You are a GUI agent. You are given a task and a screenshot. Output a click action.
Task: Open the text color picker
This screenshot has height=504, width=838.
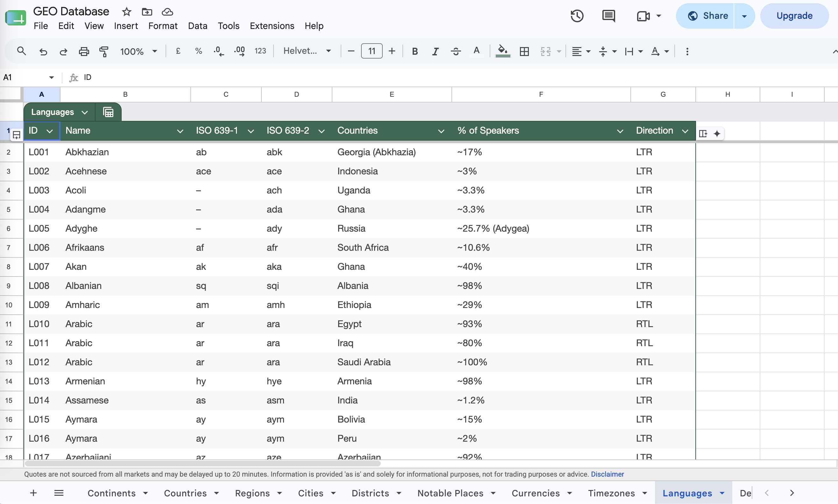[x=476, y=52]
